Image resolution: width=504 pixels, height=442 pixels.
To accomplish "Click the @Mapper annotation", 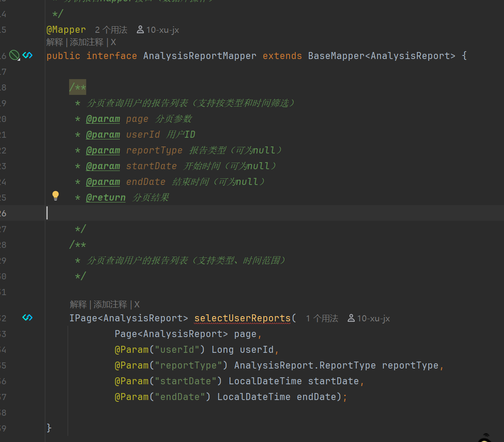I will pyautogui.click(x=66, y=30).
